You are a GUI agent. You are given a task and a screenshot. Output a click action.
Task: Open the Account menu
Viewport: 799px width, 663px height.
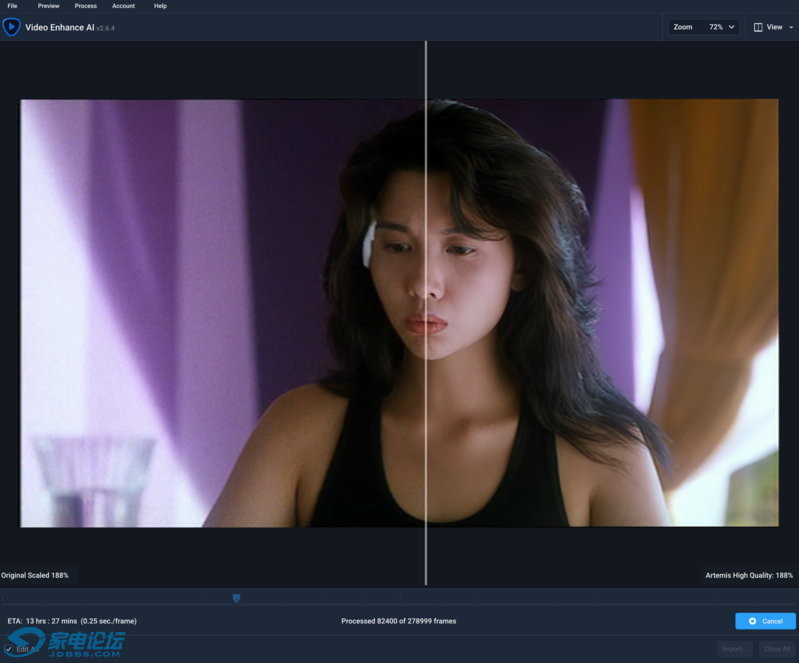pyautogui.click(x=123, y=6)
